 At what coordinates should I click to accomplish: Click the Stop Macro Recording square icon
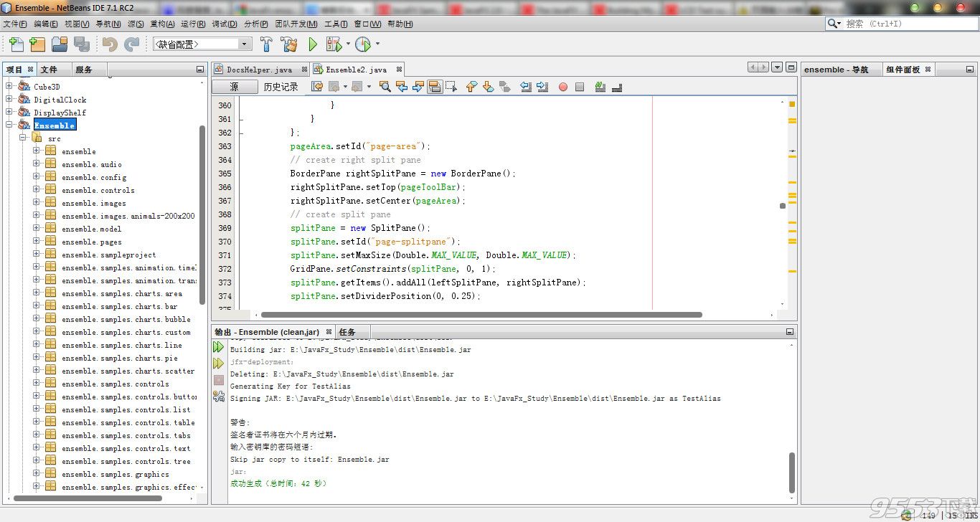[580, 87]
